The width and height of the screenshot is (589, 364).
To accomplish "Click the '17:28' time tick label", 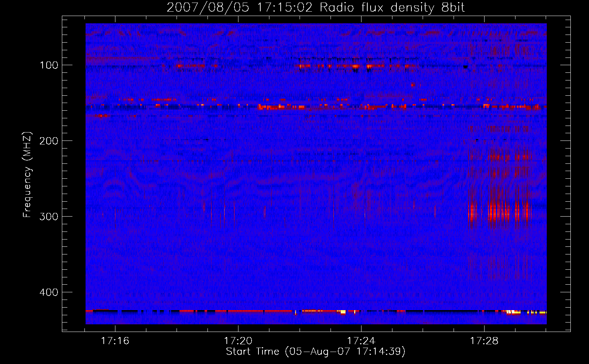I will click(484, 341).
